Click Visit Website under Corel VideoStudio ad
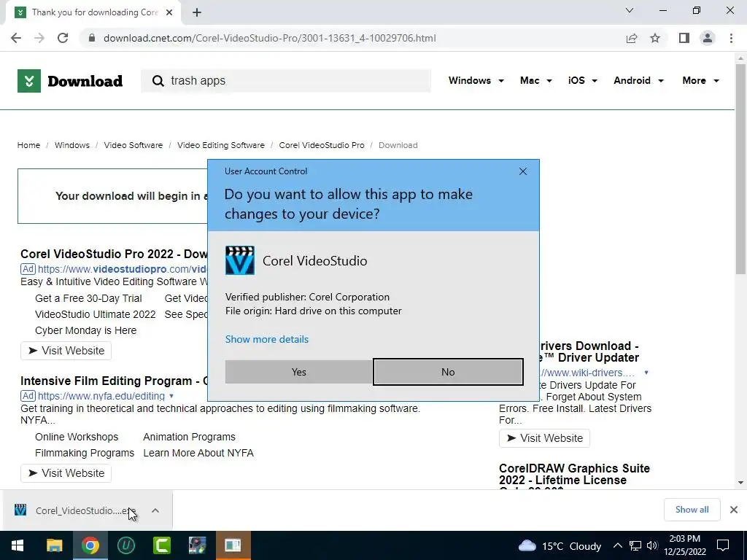This screenshot has height=560, width=747. pos(66,351)
